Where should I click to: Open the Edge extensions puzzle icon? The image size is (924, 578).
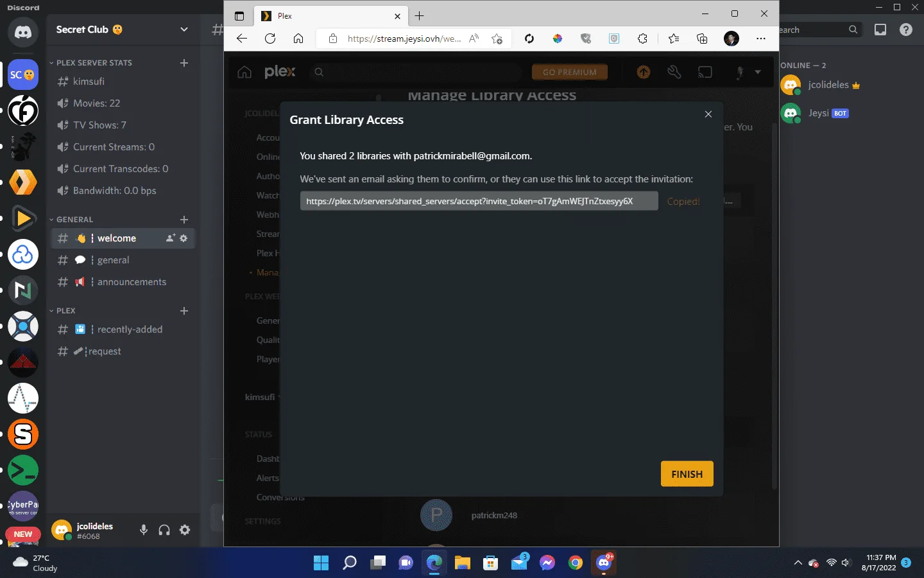[x=642, y=39]
